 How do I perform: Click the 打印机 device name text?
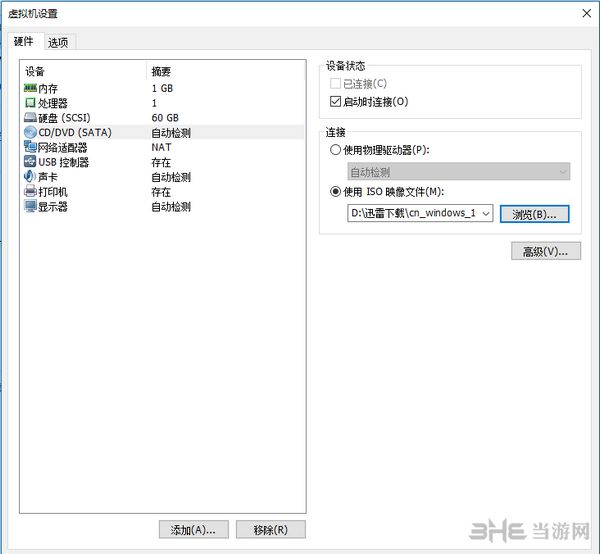click(53, 192)
